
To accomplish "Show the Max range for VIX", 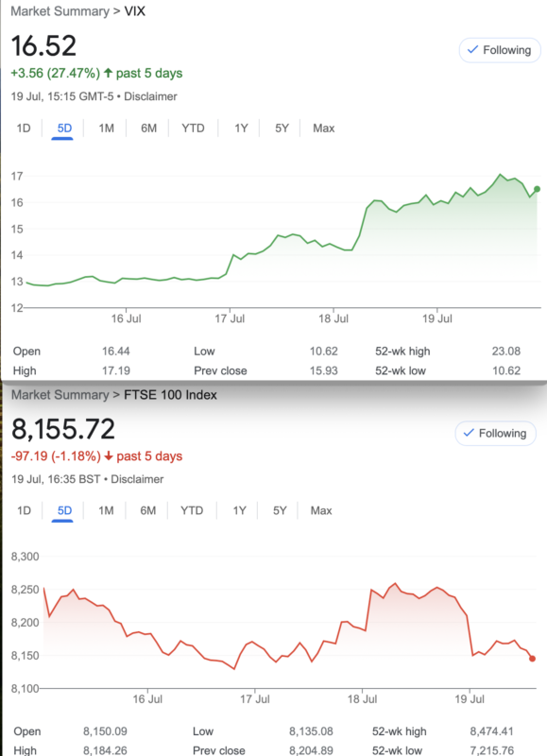I will point(323,129).
